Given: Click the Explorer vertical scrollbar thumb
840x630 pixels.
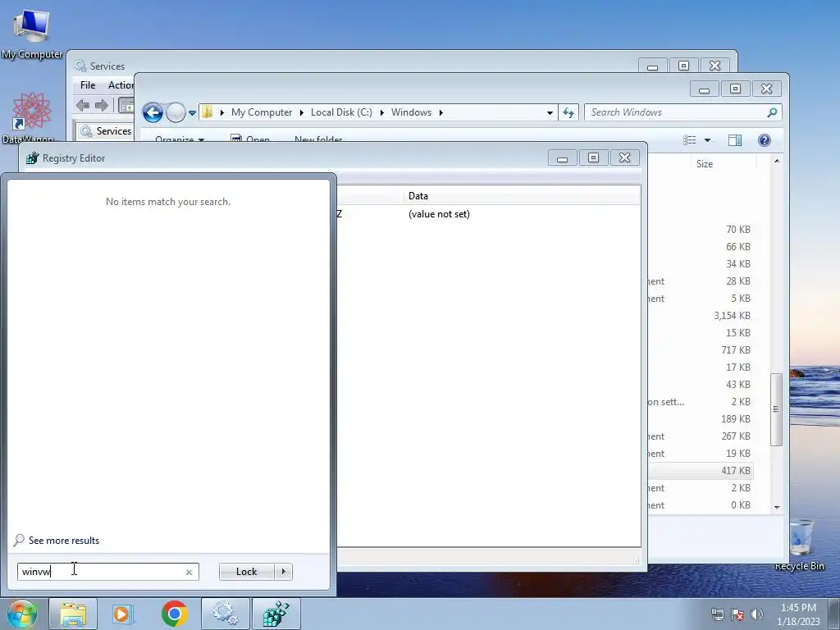Looking at the screenshot, I should click(x=776, y=410).
